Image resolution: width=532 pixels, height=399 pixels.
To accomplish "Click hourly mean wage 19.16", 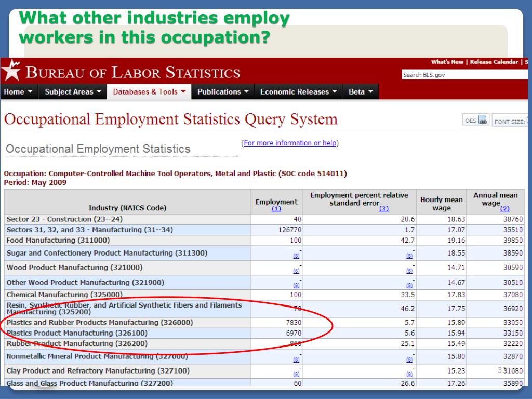I will 456,240.
